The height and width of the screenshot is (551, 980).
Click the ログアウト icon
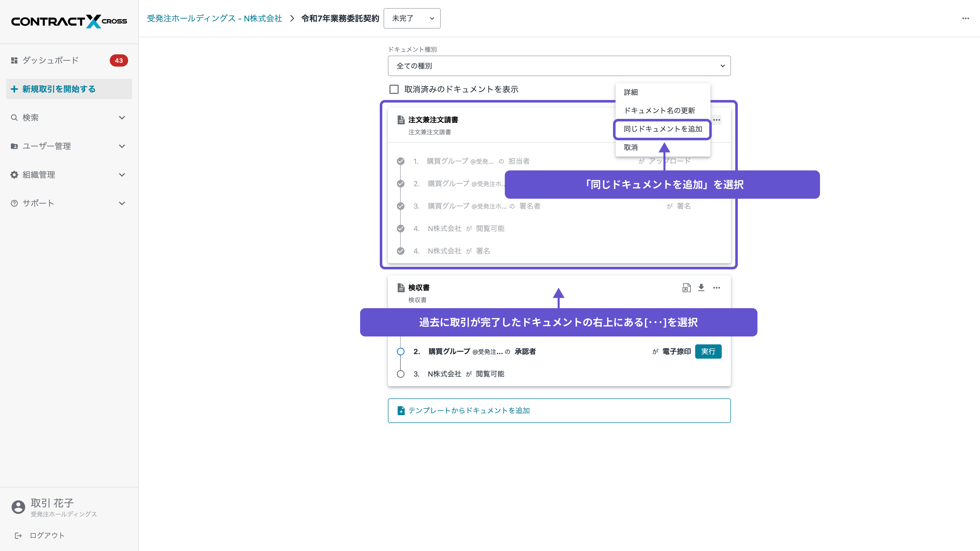point(19,535)
